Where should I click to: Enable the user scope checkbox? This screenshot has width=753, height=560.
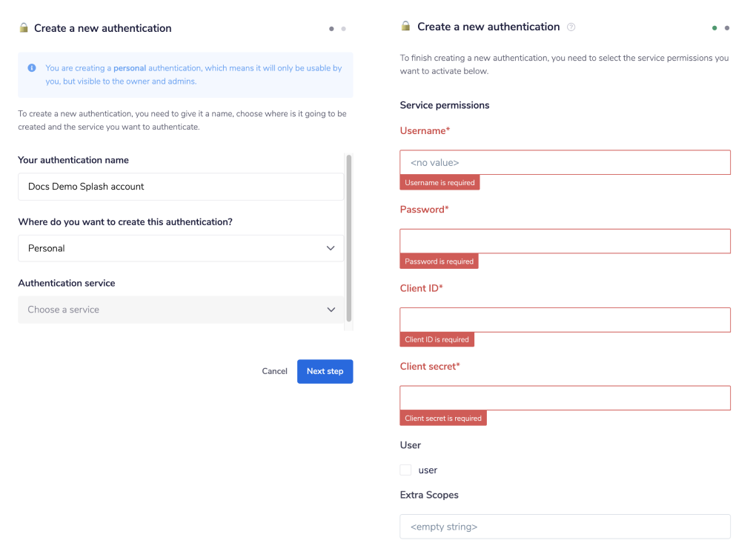405,470
